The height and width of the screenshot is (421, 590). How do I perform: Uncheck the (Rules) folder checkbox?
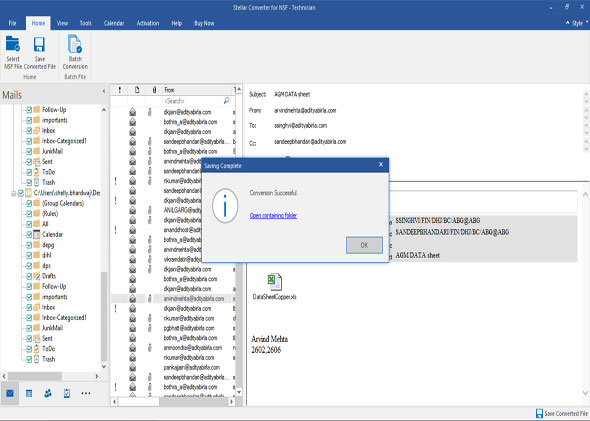point(29,214)
